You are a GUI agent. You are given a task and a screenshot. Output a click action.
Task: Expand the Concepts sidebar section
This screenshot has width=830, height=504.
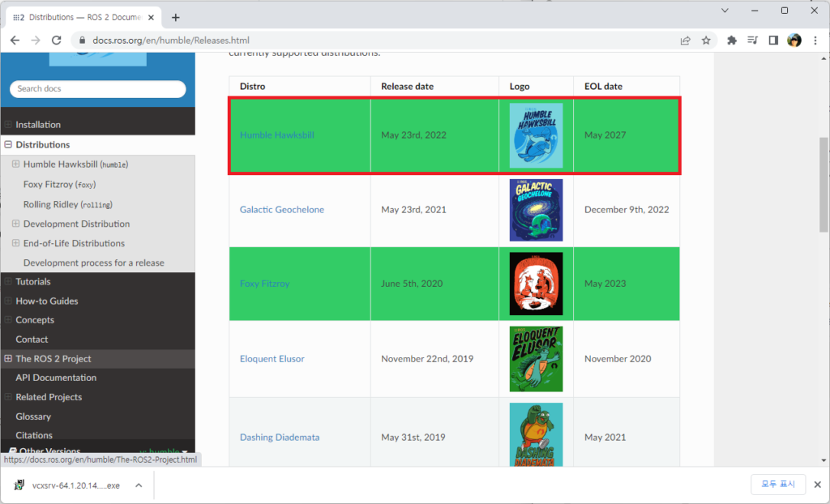point(8,320)
